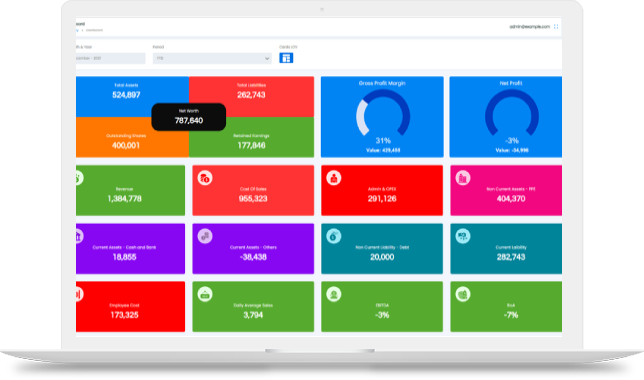Click the Current Liability card icon
The height and width of the screenshot is (380, 644).
pyautogui.click(x=462, y=236)
